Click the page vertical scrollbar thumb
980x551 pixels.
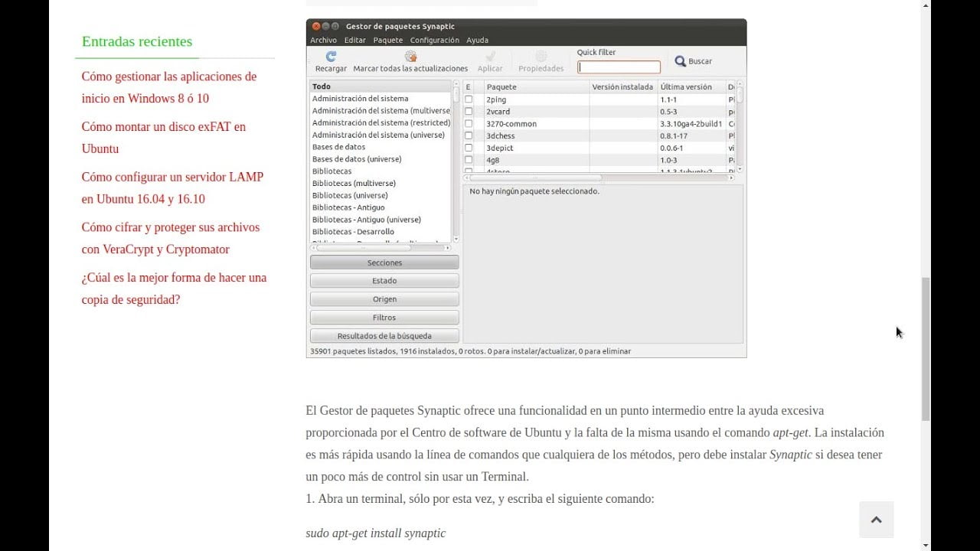[x=925, y=349]
